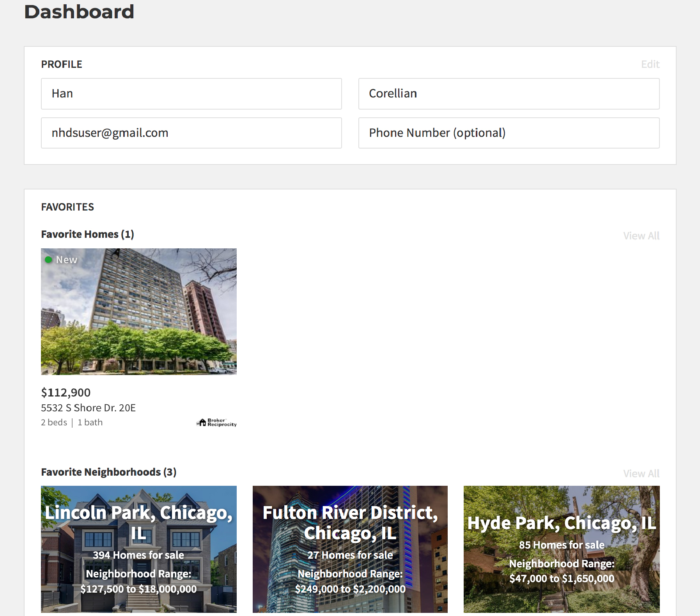This screenshot has height=616, width=700.
Task: Click the FAVORITES section heading
Action: (67, 207)
